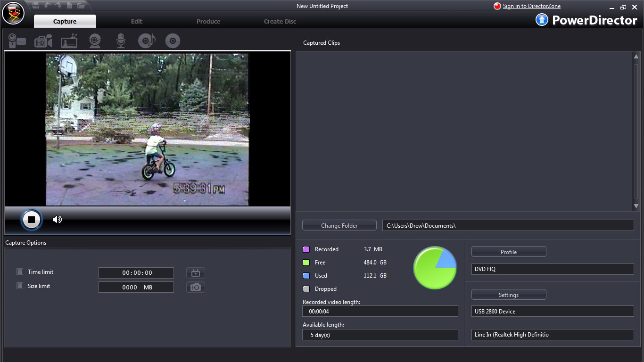Select capture from microphone
644x362 pixels.
coord(121,41)
